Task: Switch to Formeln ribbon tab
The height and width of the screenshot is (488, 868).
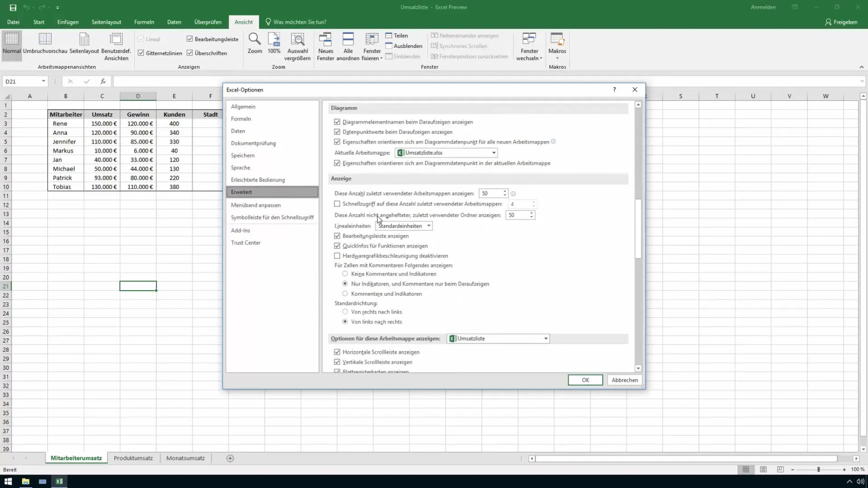Action: coord(144,22)
